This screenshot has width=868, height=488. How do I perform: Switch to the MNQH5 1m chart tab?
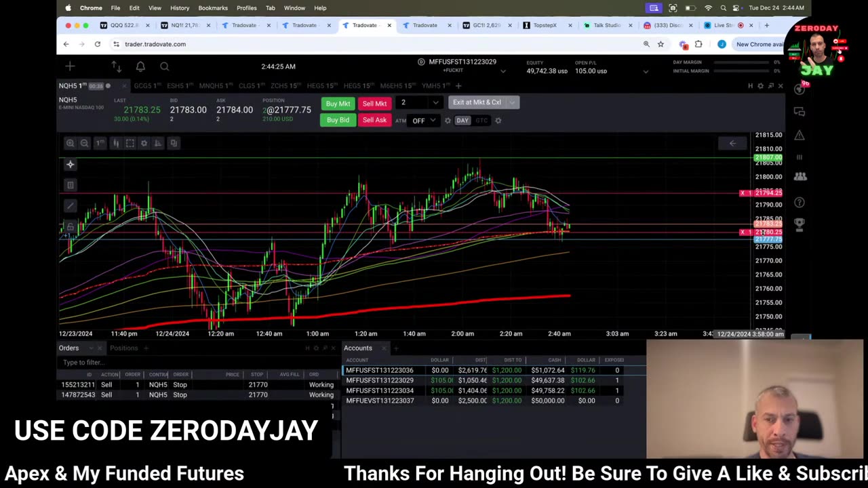[x=215, y=86]
